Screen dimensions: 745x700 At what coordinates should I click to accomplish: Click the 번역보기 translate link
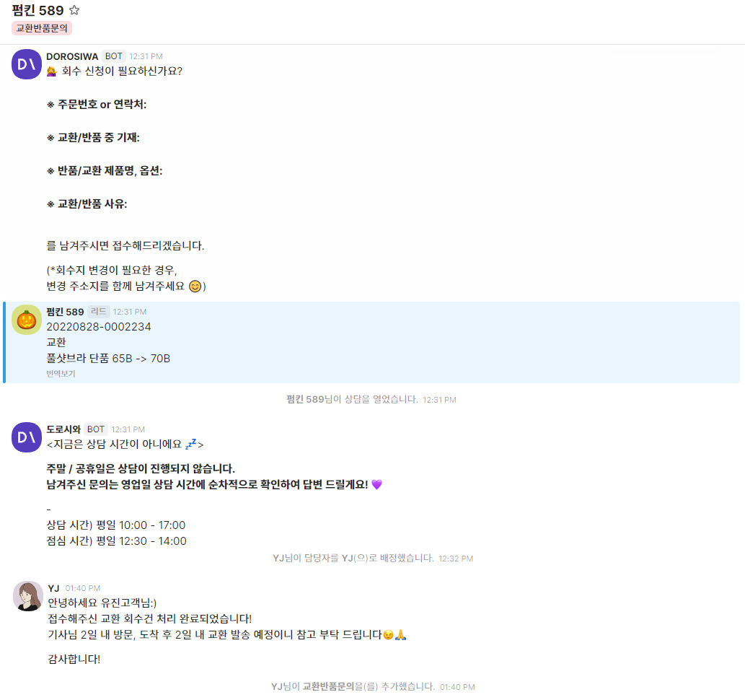(61, 374)
